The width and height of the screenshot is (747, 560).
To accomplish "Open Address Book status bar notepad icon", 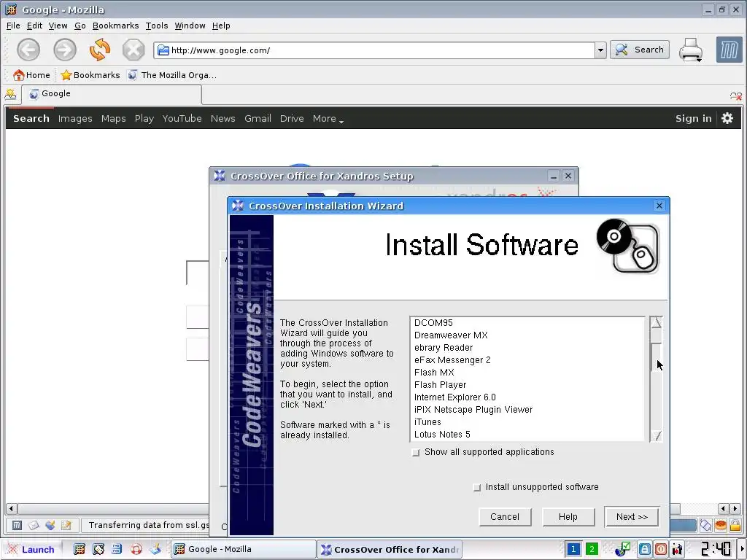I will pyautogui.click(x=66, y=525).
